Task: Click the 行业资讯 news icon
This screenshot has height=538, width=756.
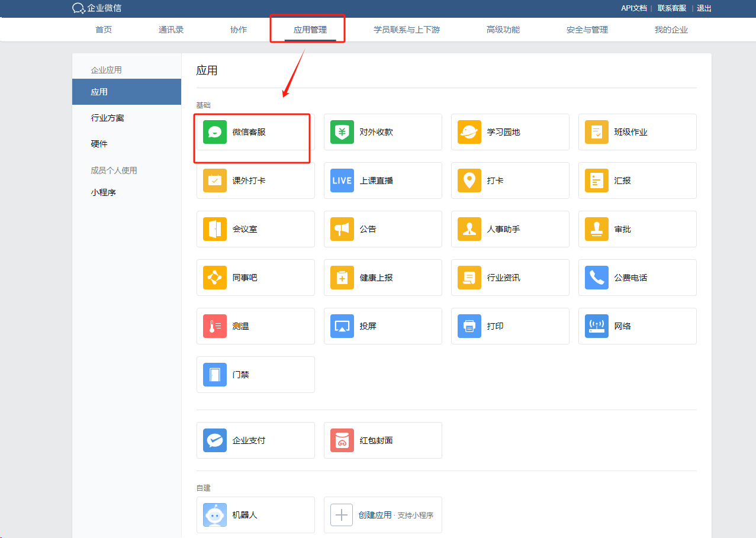Action: coord(469,278)
